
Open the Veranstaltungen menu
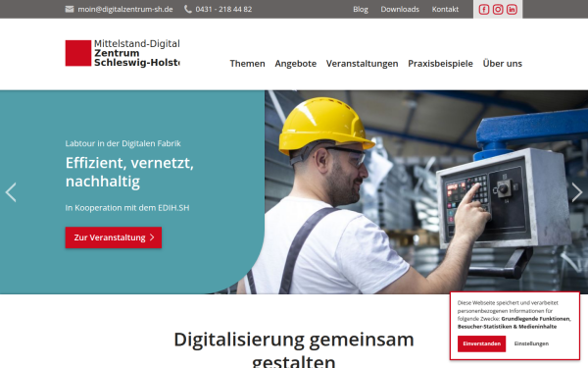point(362,64)
